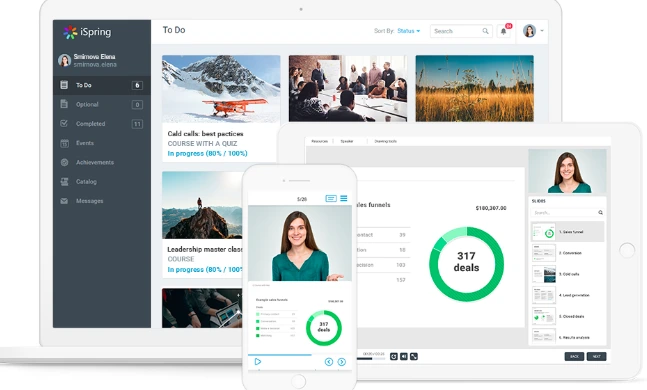Click the Leadership In progress status link

(205, 269)
